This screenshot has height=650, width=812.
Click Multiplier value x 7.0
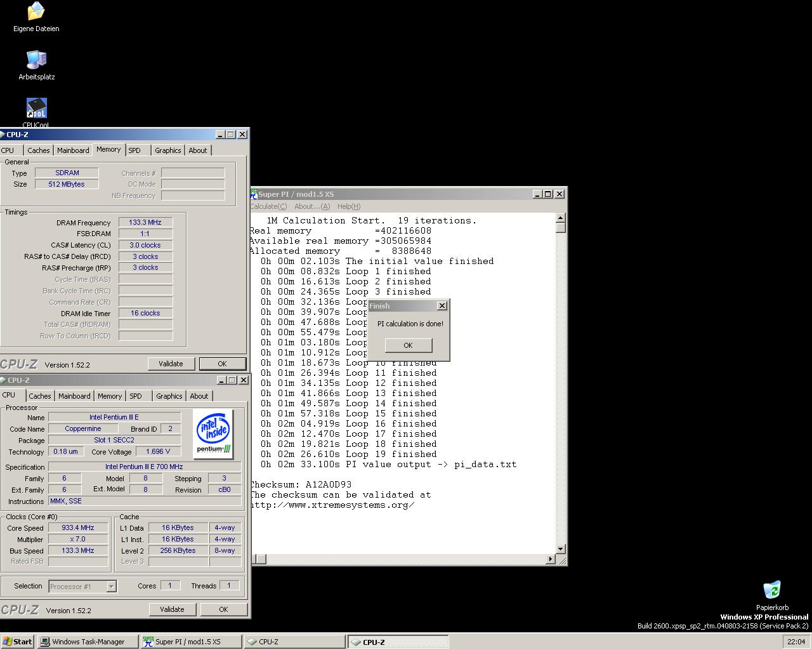[x=78, y=539]
